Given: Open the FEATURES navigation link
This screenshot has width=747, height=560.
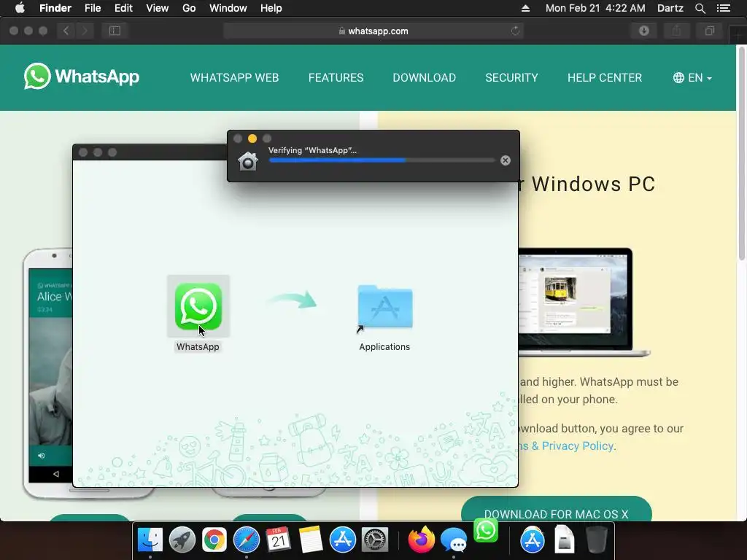Looking at the screenshot, I should (x=336, y=77).
